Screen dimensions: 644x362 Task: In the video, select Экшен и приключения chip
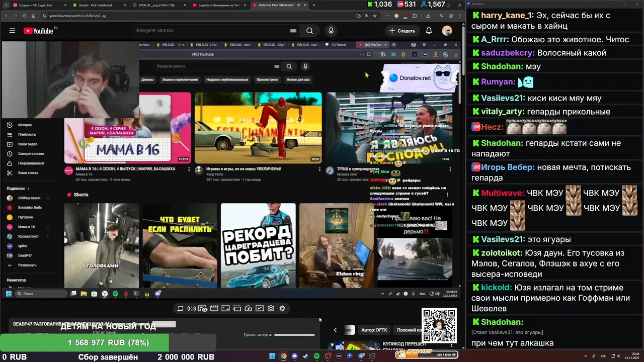[180, 79]
